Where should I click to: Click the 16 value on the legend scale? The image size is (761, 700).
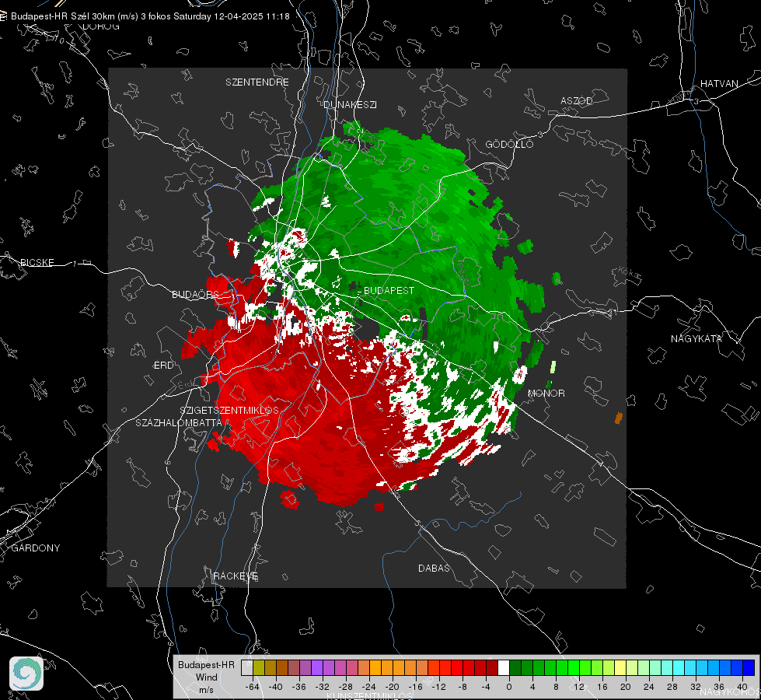click(602, 687)
